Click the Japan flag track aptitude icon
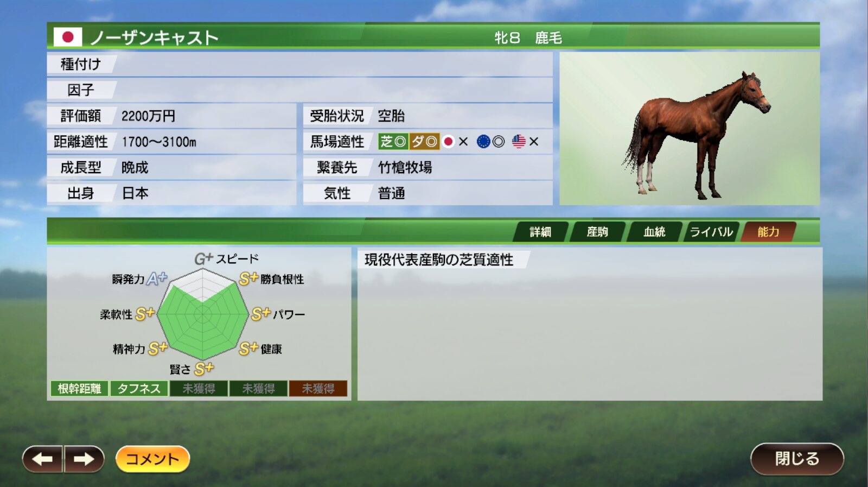 pyautogui.click(x=448, y=142)
